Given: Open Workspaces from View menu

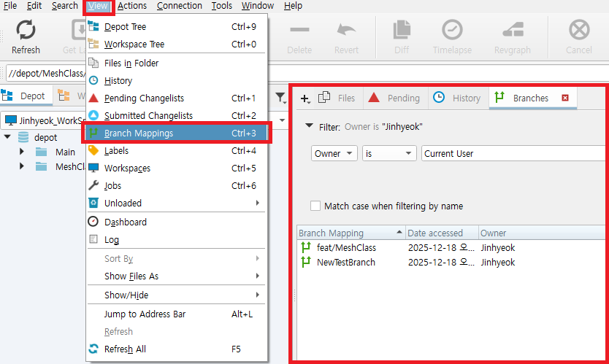Looking at the screenshot, I should (x=177, y=168).
